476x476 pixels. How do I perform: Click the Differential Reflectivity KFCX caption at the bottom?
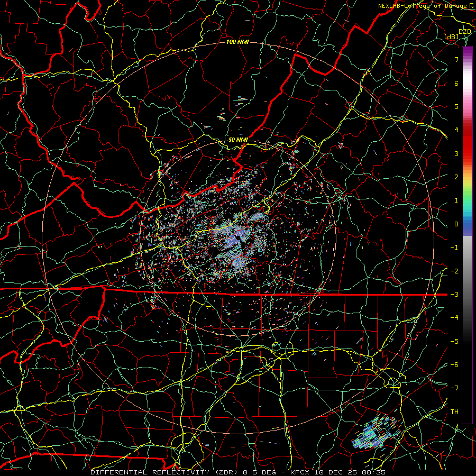tap(238, 472)
